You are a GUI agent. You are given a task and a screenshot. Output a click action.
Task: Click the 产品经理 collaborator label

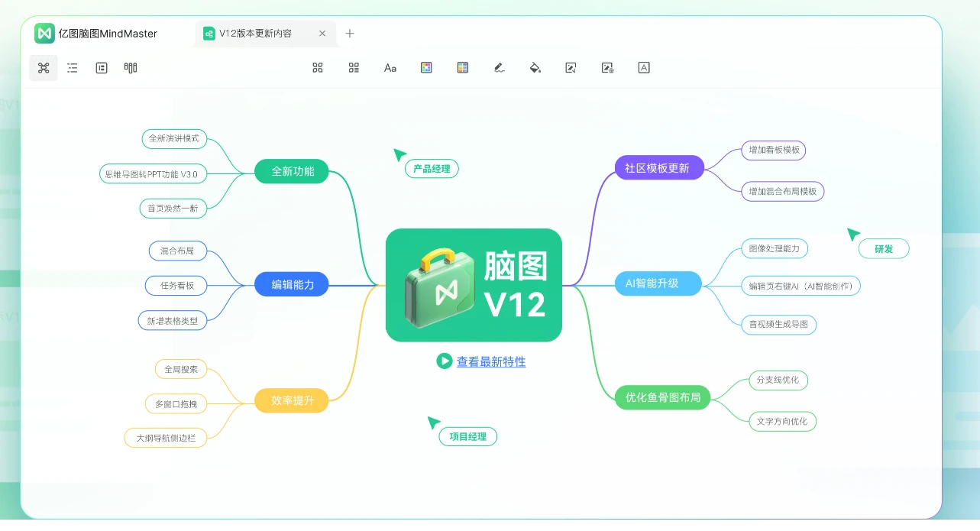click(x=432, y=169)
